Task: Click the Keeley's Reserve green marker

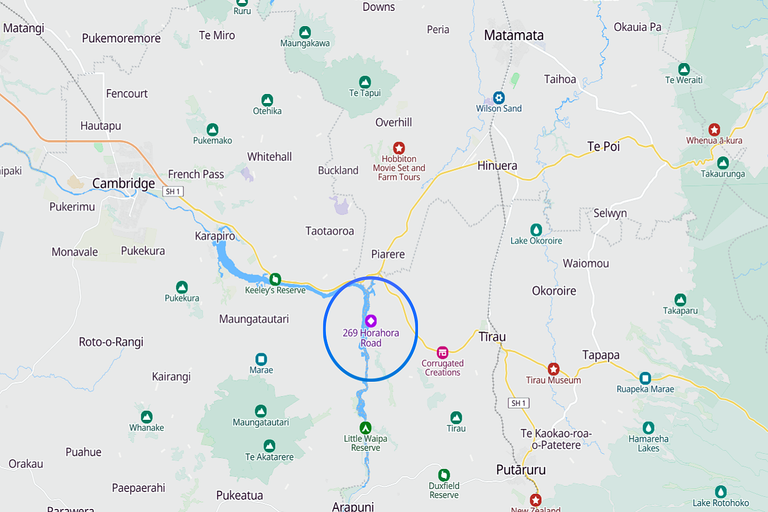Action: tap(275, 279)
